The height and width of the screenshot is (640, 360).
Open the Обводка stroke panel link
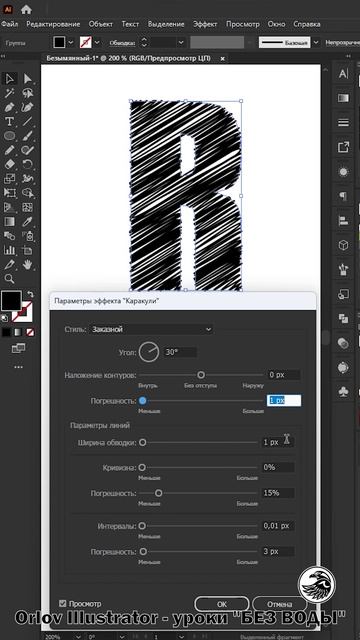(x=122, y=43)
